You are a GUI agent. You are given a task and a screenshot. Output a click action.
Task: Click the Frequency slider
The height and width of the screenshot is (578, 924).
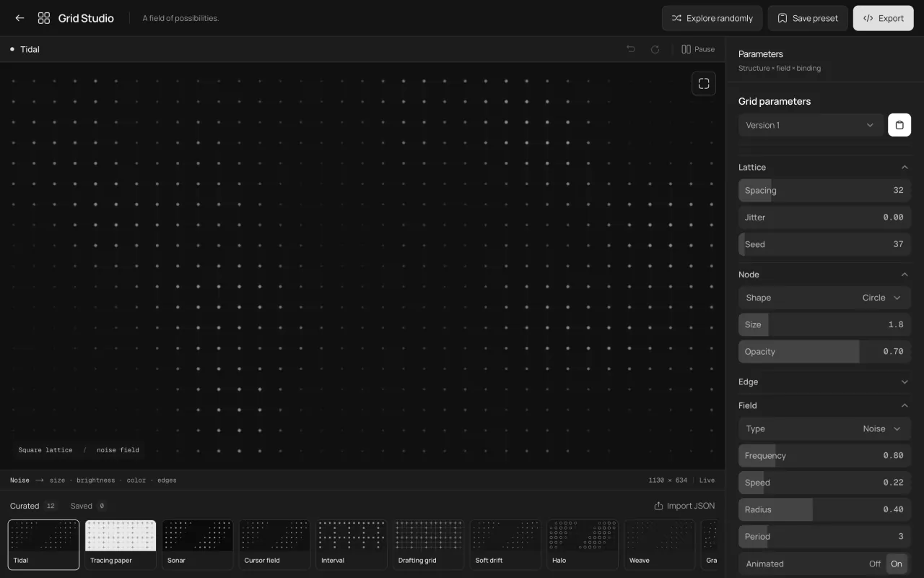click(824, 456)
